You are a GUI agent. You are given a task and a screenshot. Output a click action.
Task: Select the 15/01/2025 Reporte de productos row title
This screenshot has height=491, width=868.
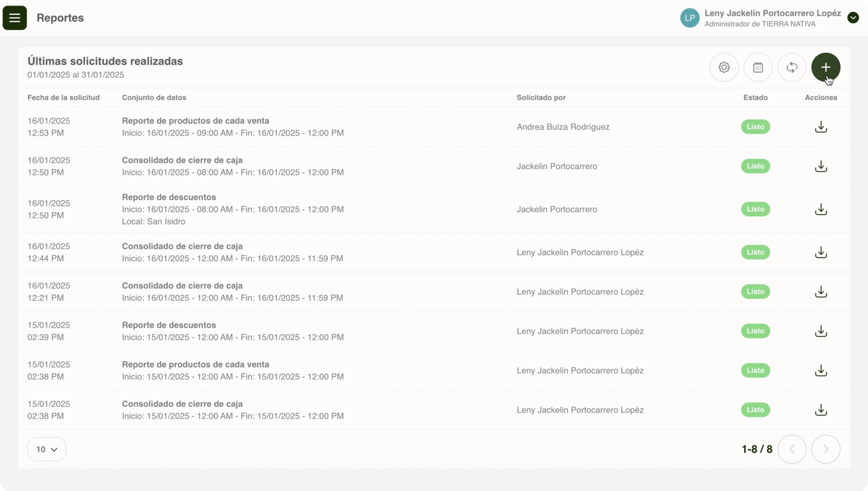pyautogui.click(x=195, y=365)
